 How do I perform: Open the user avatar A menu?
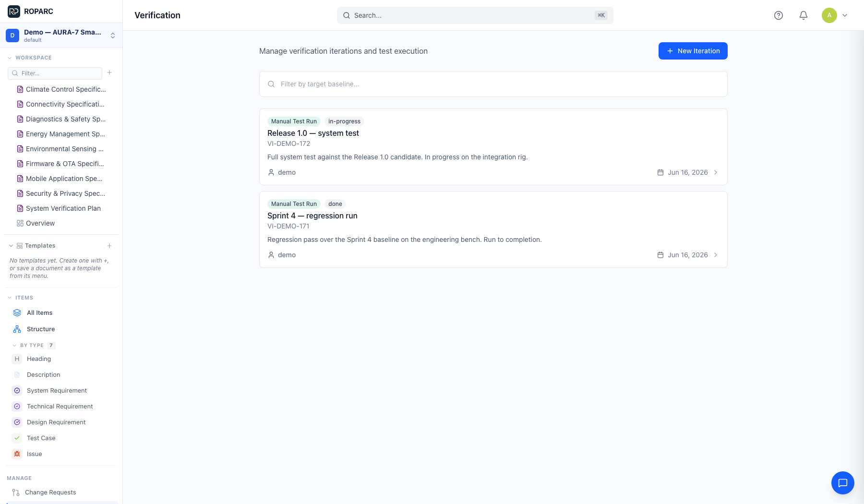point(829,15)
